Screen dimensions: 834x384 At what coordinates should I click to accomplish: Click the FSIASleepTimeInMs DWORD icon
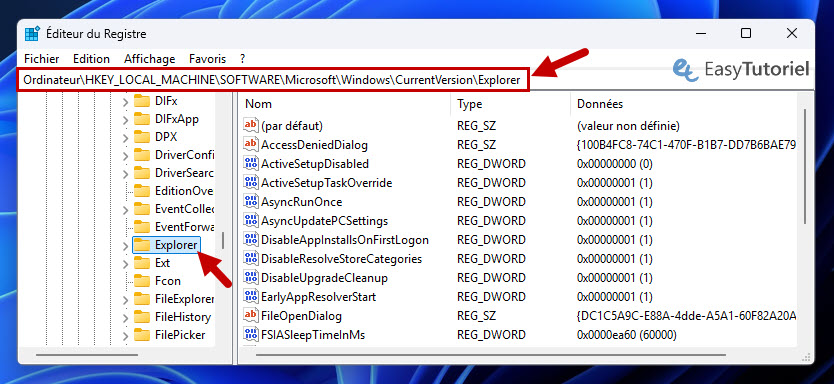point(251,335)
